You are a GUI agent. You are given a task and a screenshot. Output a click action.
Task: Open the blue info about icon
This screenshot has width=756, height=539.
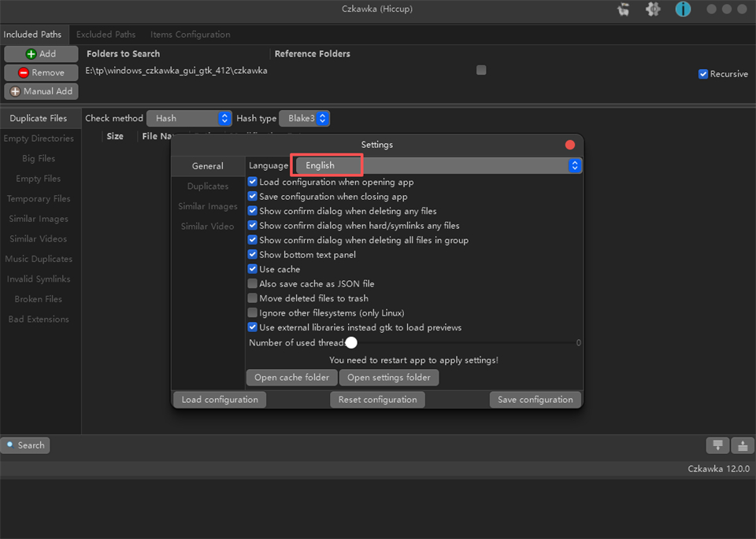pos(683,9)
